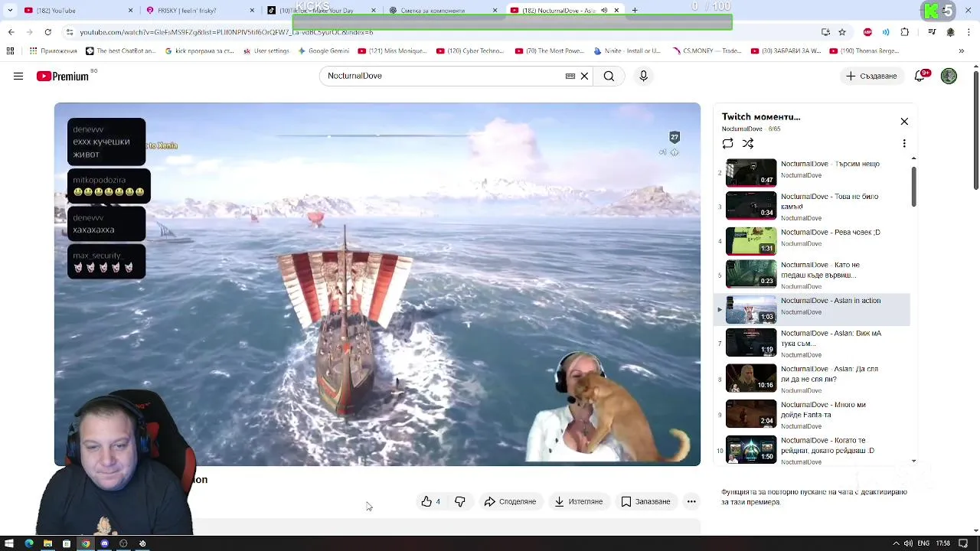Toggle playlist shuffle
This screenshot has width=980, height=551.
pyautogui.click(x=748, y=143)
